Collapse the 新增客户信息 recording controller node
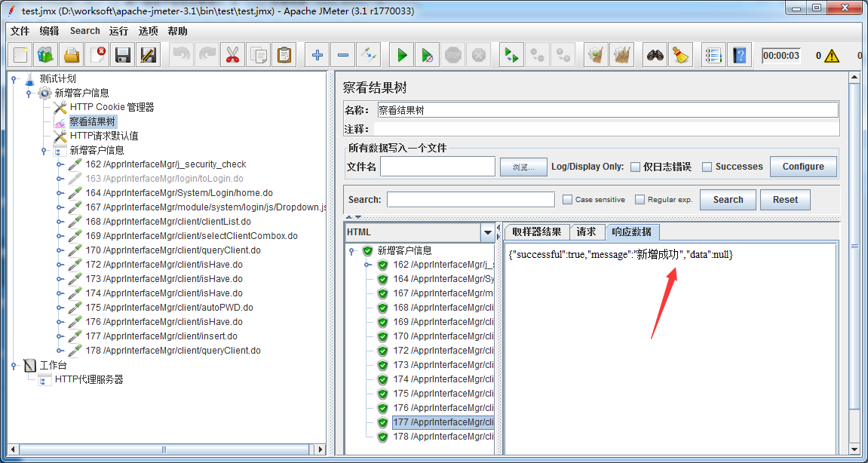The height and width of the screenshot is (463, 868). pos(44,151)
